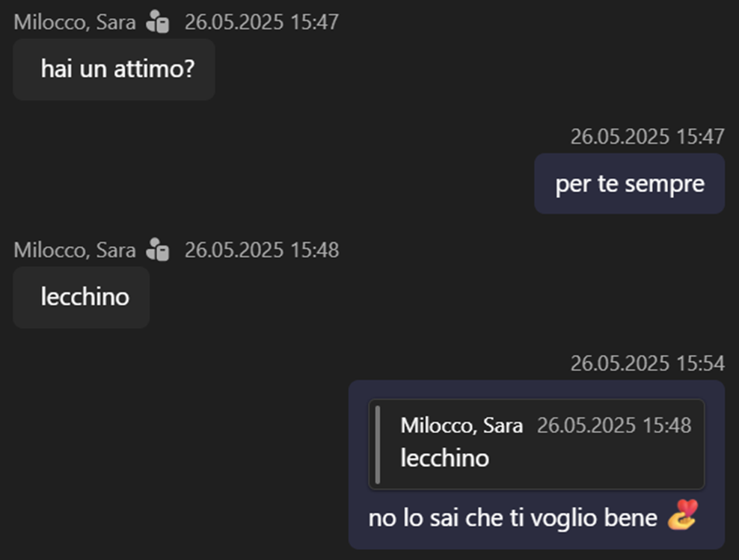Screen dimensions: 739x560
Task: Click the 15:47 timestamp next to Sara's first header
Action: tap(261, 22)
